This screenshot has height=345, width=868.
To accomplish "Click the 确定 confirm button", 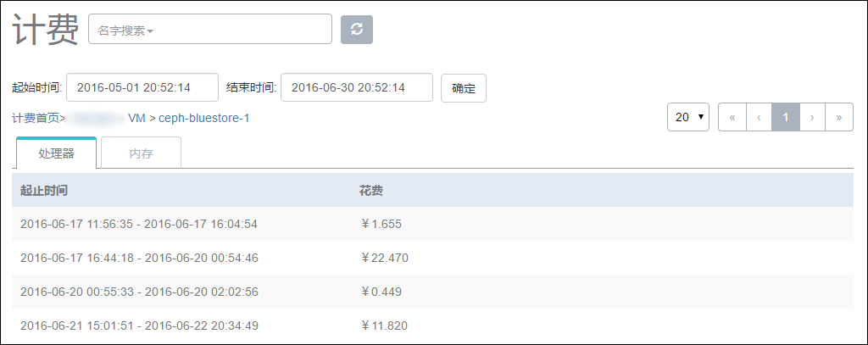I will tap(464, 88).
